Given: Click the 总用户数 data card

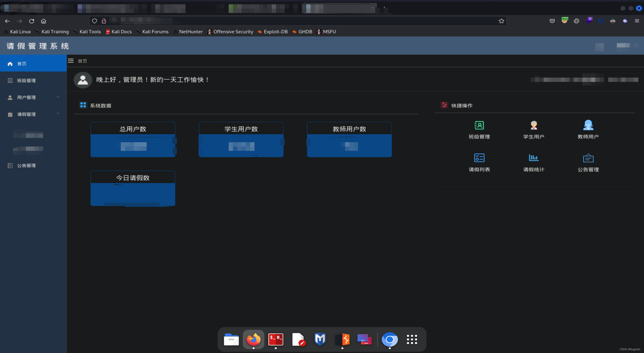Looking at the screenshot, I should pyautogui.click(x=133, y=139).
